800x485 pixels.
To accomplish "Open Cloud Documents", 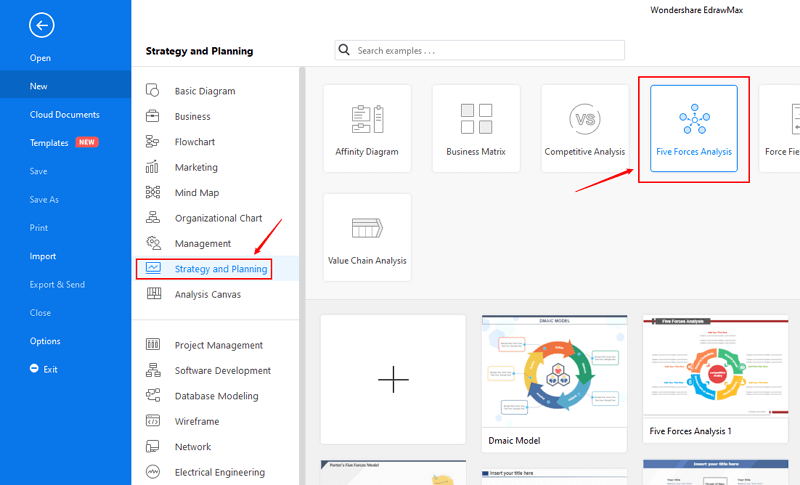I will pyautogui.click(x=65, y=114).
